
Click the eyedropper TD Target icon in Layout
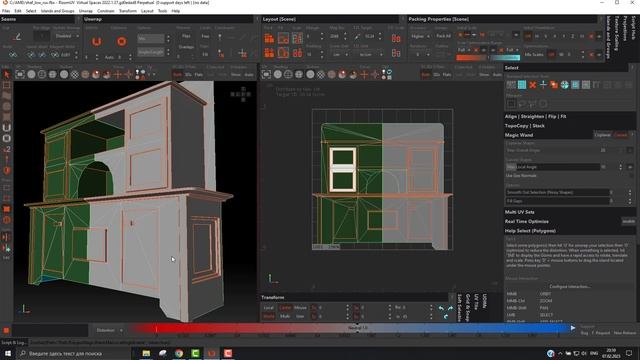pos(358,37)
